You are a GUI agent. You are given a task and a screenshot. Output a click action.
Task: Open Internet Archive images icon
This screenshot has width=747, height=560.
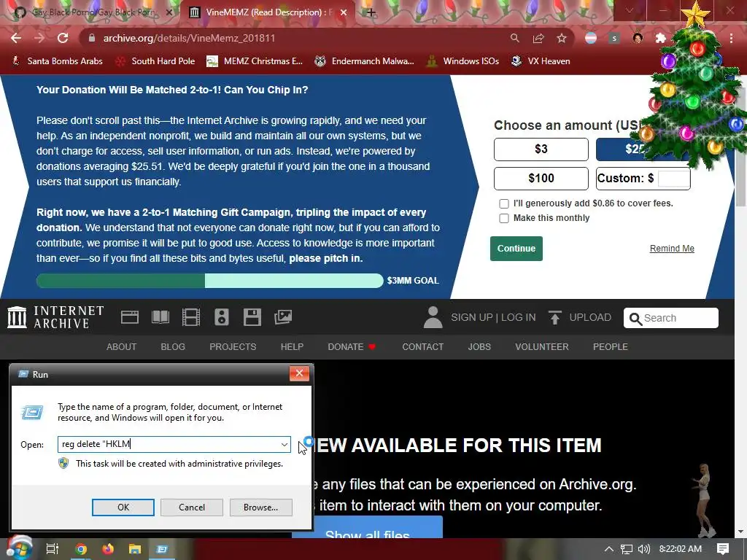pos(283,317)
